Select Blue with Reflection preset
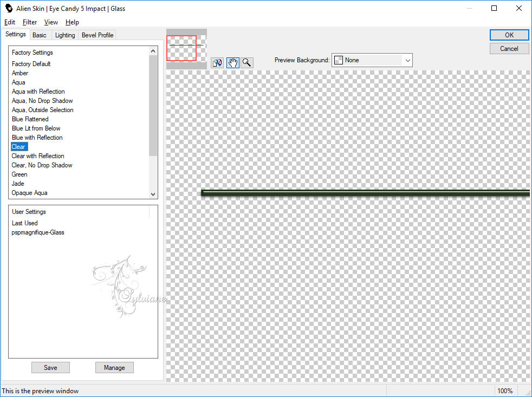The image size is (532, 397). coord(37,137)
